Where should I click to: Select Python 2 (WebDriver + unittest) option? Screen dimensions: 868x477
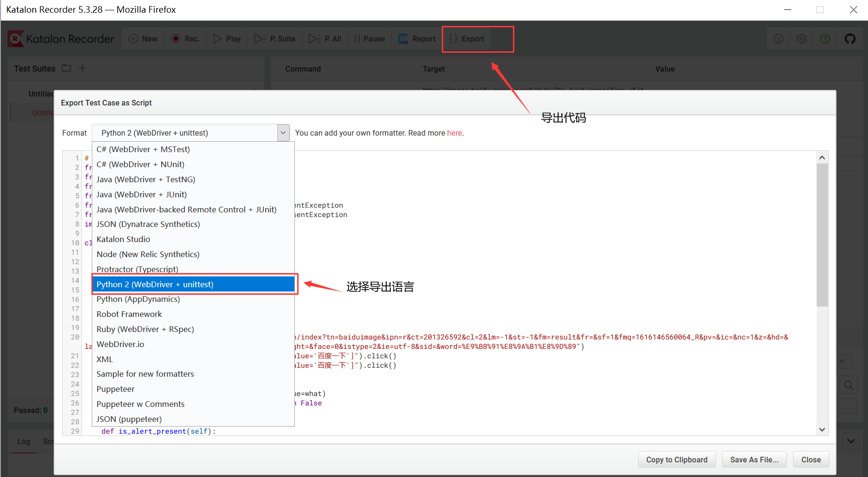(193, 284)
